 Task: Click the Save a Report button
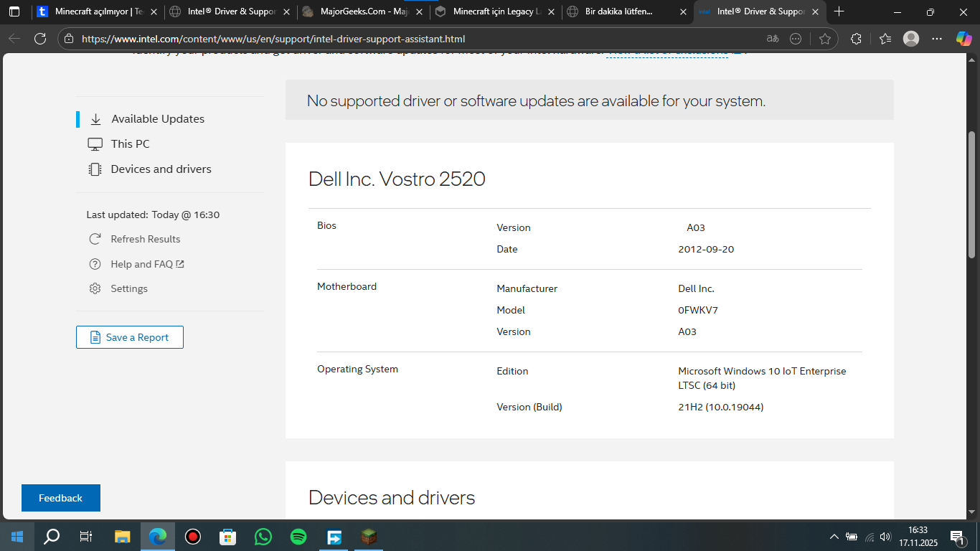[130, 337]
